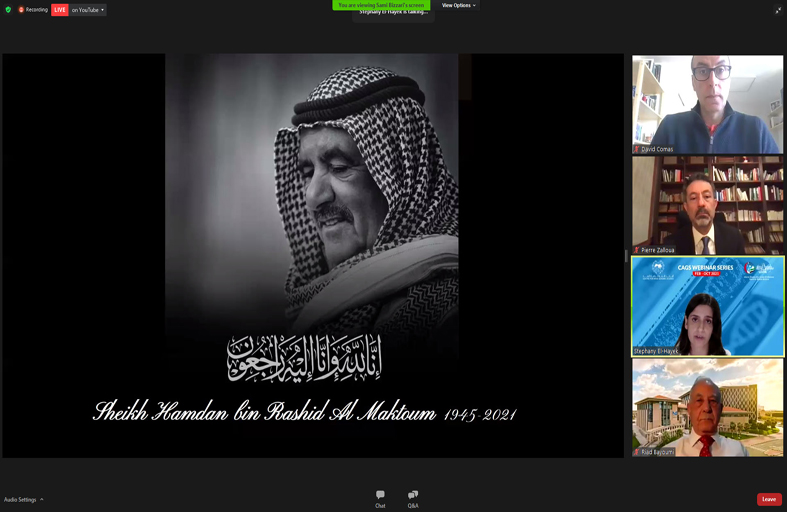The width and height of the screenshot is (787, 512).
Task: Open the Q&A panel
Action: click(413, 498)
